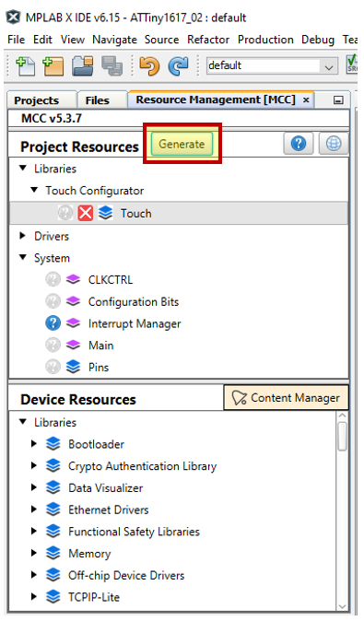The width and height of the screenshot is (364, 621).
Task: Expand the Drivers tree node
Action: tap(23, 236)
